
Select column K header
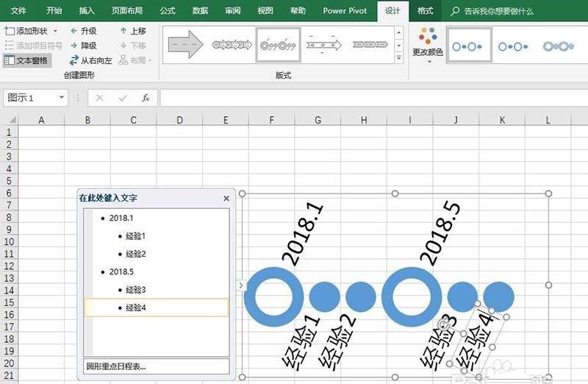coord(502,120)
